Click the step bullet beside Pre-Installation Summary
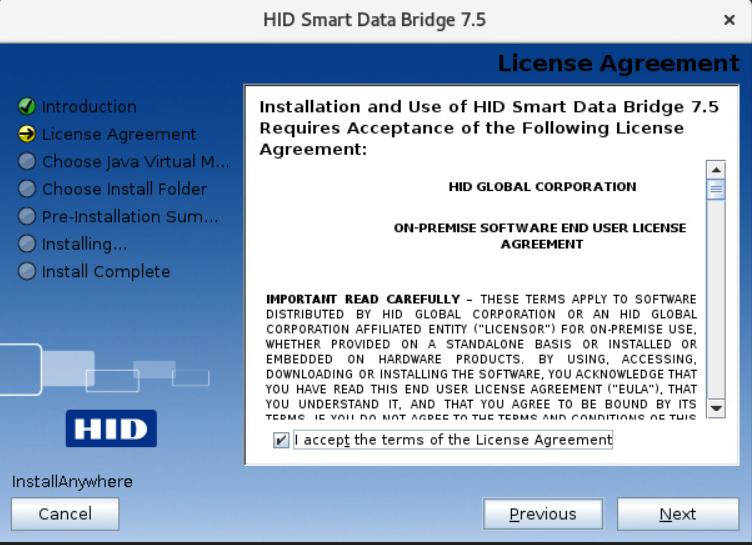This screenshot has width=752, height=545. (27, 217)
